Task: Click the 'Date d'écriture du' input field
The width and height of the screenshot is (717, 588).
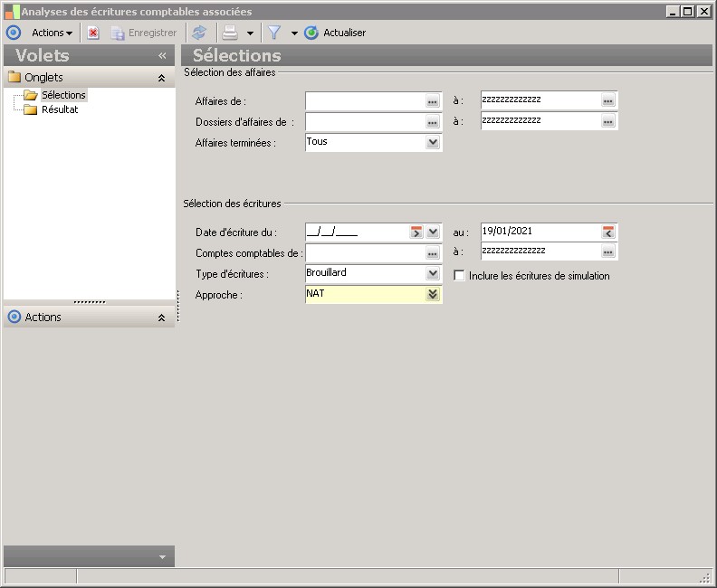Action: coord(357,232)
